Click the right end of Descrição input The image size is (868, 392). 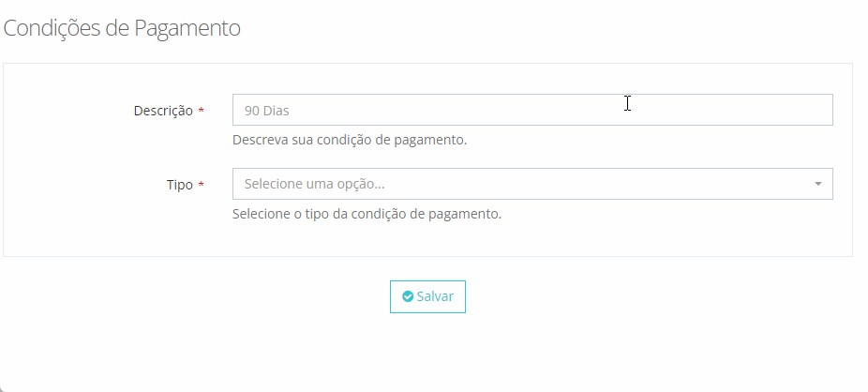[816, 110]
